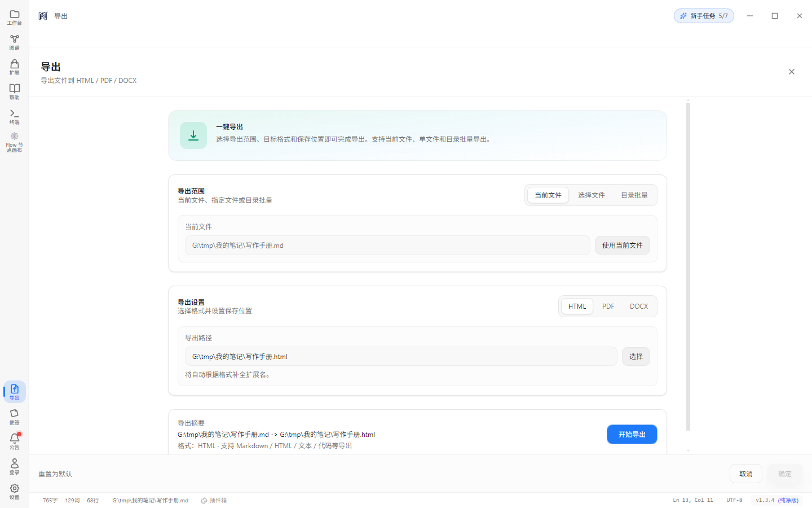Open the 新手任务 5/7 badge
The image size is (812, 508).
704,16
